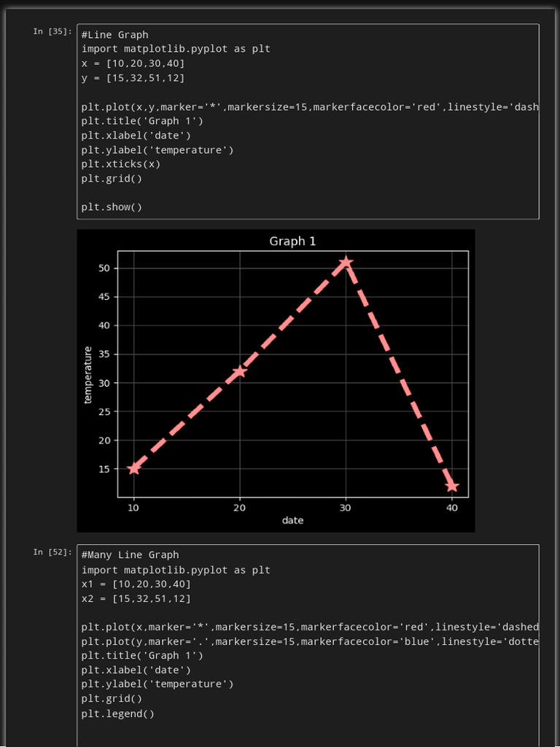Click the star marker at the chart peak
560x747 pixels.
[346, 263]
